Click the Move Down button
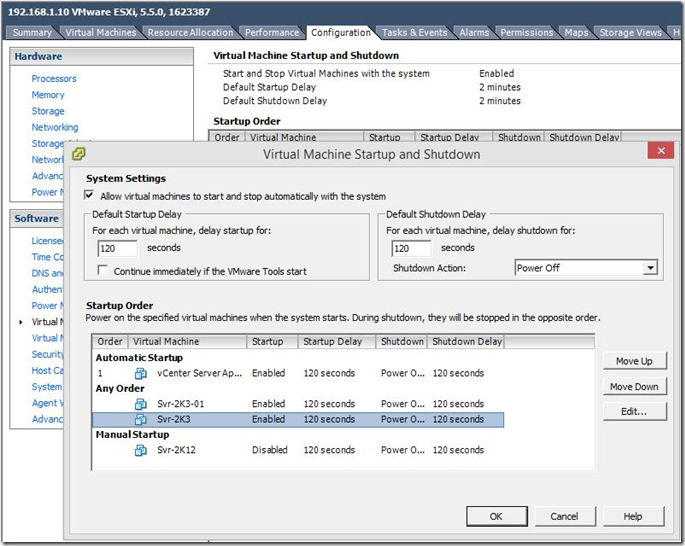This screenshot has width=685, height=546. tap(635, 387)
